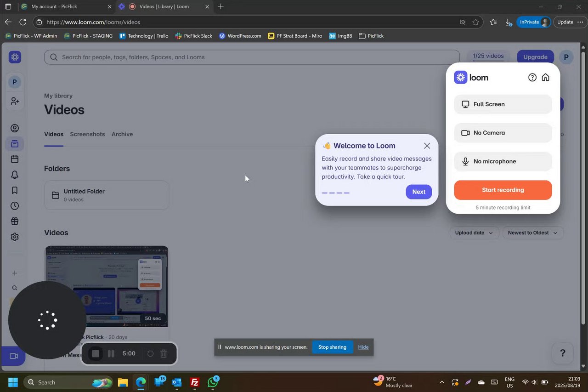
Task: Go back with the browser back arrow
Action: pos(8,22)
